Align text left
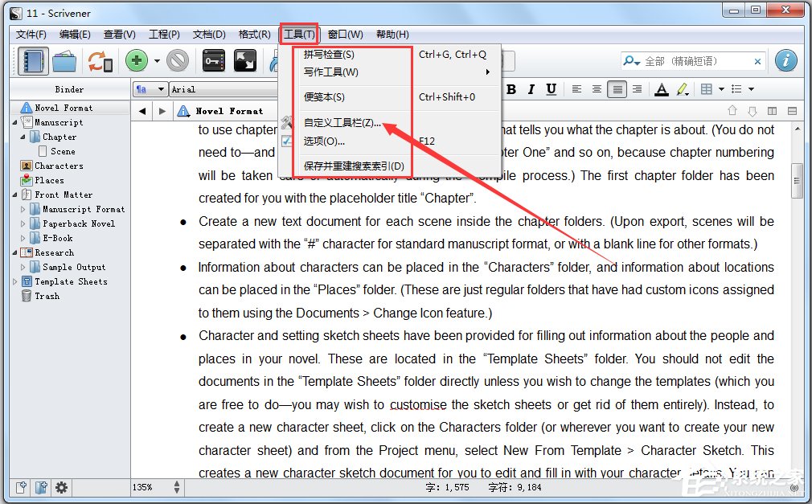The width and height of the screenshot is (812, 504). point(576,89)
